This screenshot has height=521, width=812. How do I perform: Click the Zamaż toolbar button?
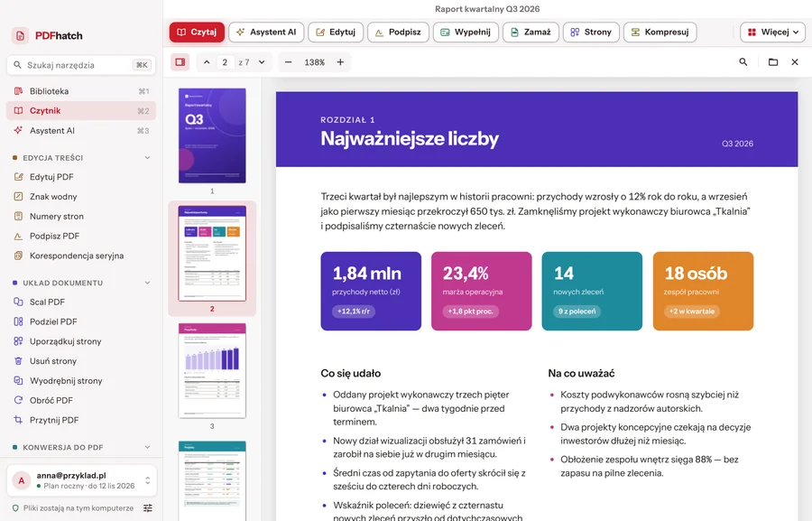(x=531, y=33)
